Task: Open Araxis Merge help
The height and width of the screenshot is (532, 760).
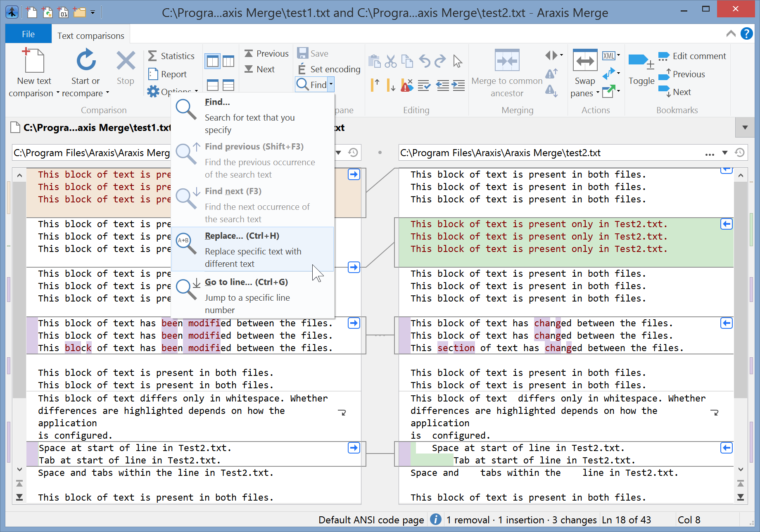Action: point(746,33)
